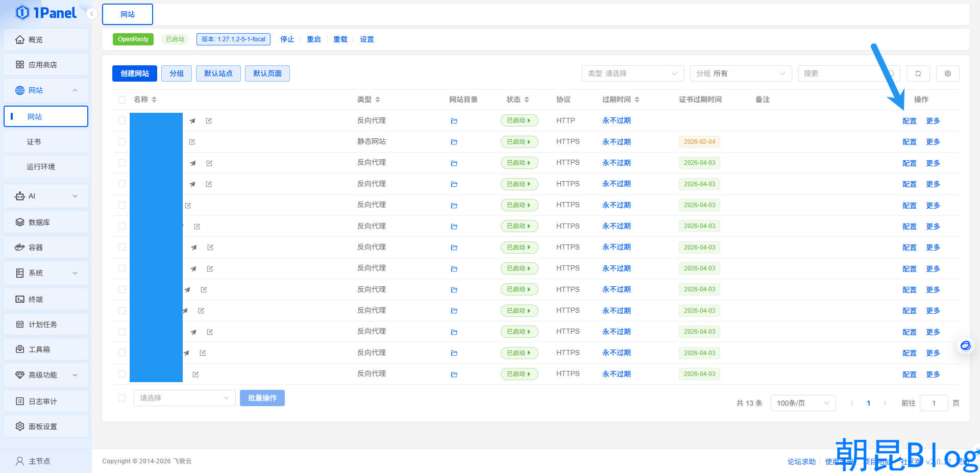Open table column settings gear button
The height and width of the screenshot is (473, 980).
tap(948, 73)
